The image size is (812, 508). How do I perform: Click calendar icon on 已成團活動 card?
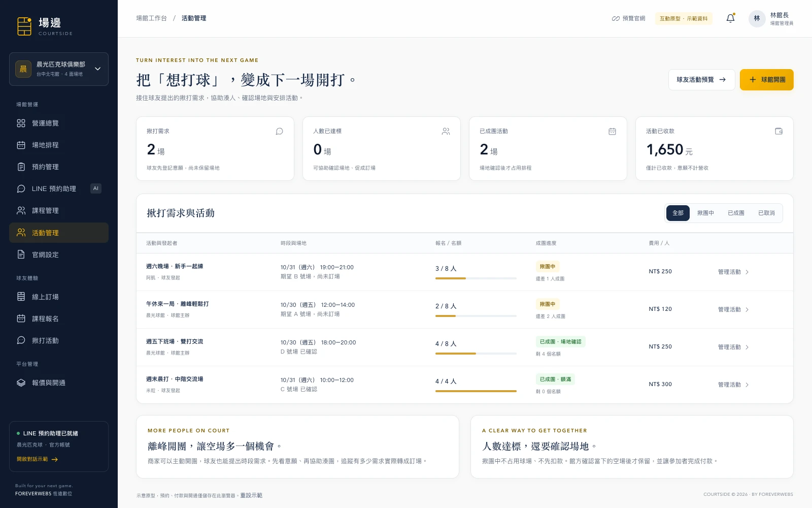612,131
